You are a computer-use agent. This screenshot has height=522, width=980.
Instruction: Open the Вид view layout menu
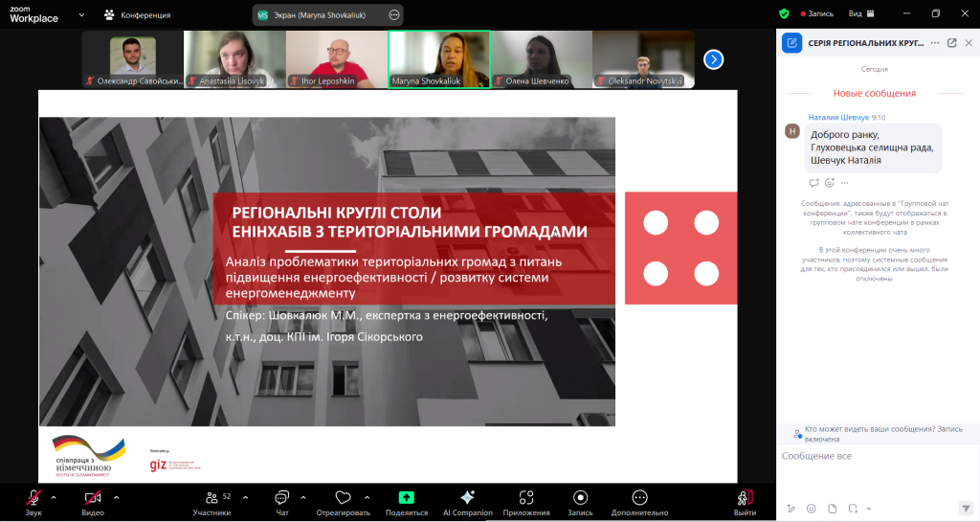(861, 13)
